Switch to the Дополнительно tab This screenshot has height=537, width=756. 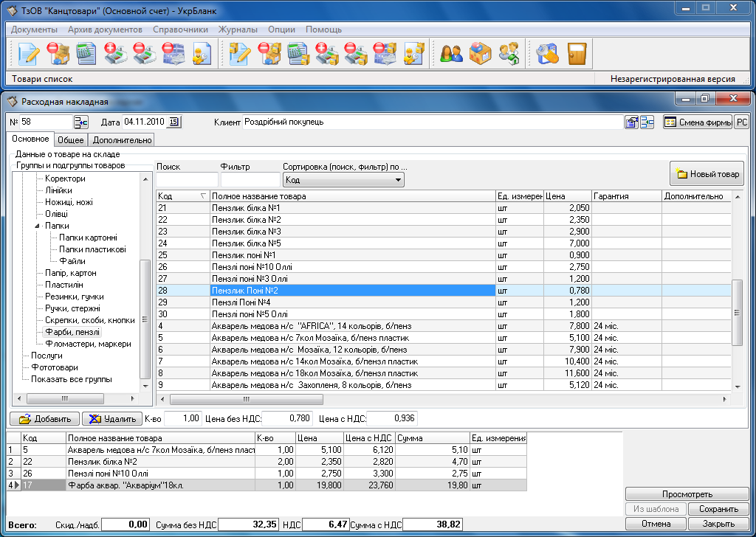tap(121, 140)
